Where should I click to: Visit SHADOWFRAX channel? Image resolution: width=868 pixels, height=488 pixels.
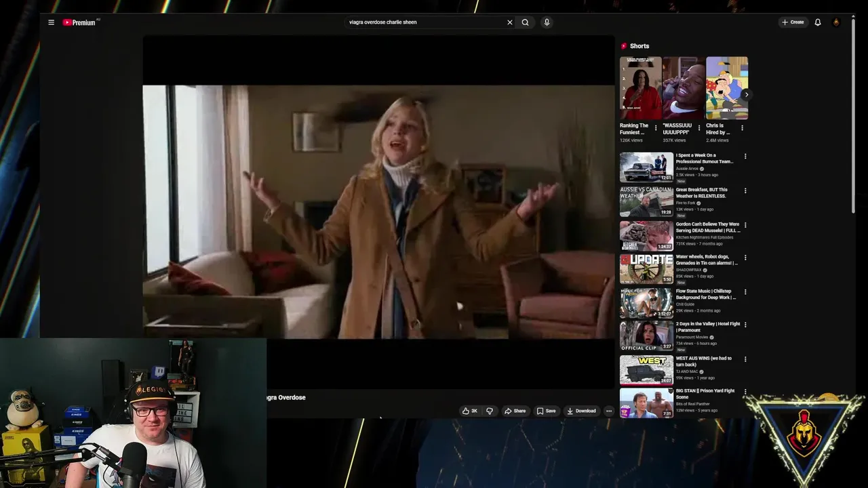coord(689,270)
